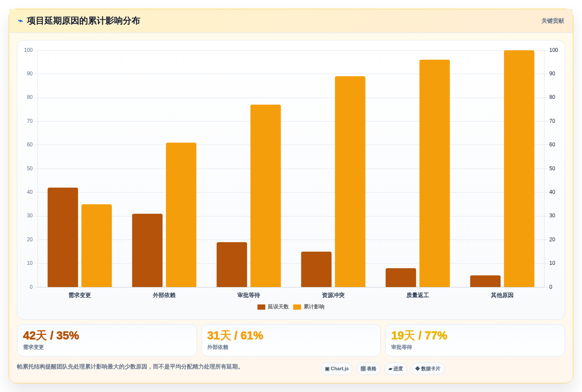
Task: Click the 质量返工 累计影响 orange bar
Action: tap(435, 173)
